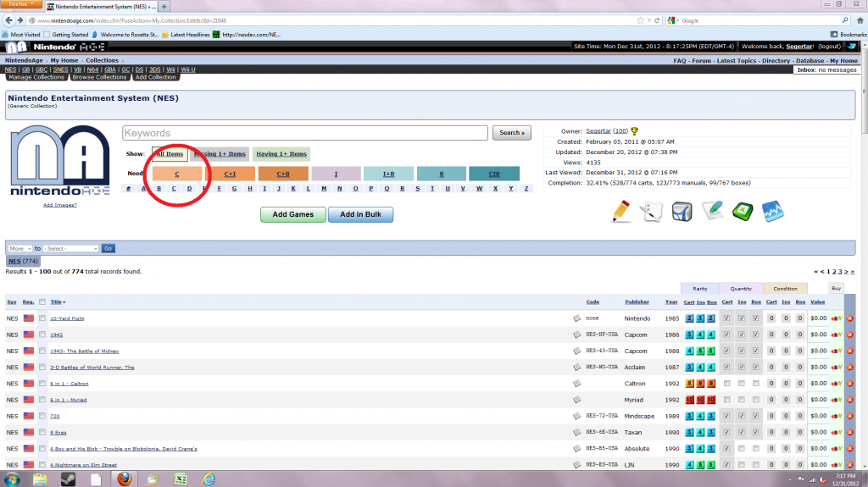Open the Move action dropdown
This screenshot has height=487, width=868.
(19, 248)
